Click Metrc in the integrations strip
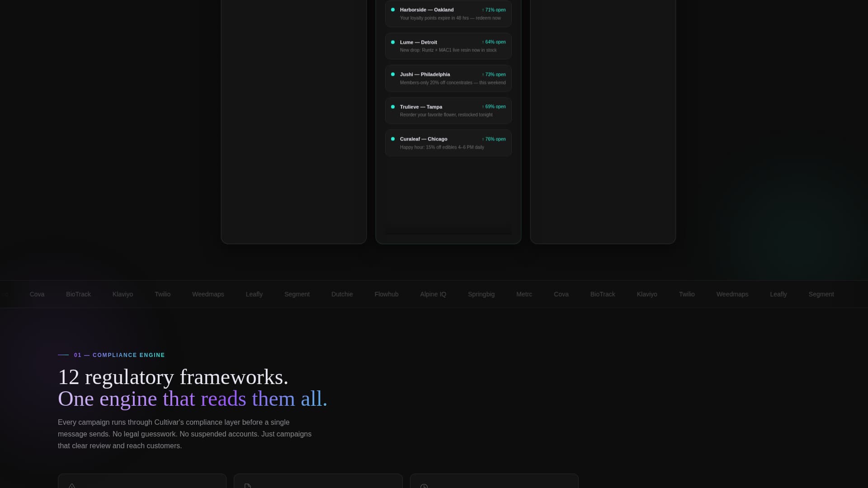868x488 pixels. 524,294
